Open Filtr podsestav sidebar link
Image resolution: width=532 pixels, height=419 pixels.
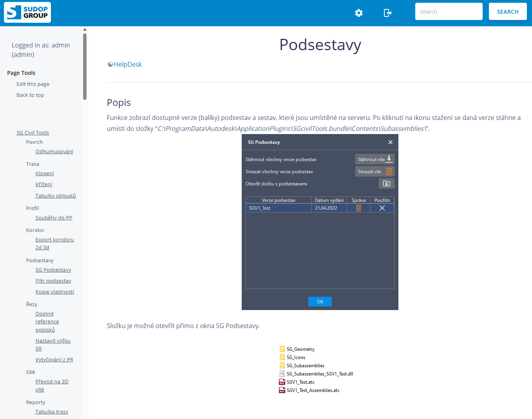coord(53,281)
